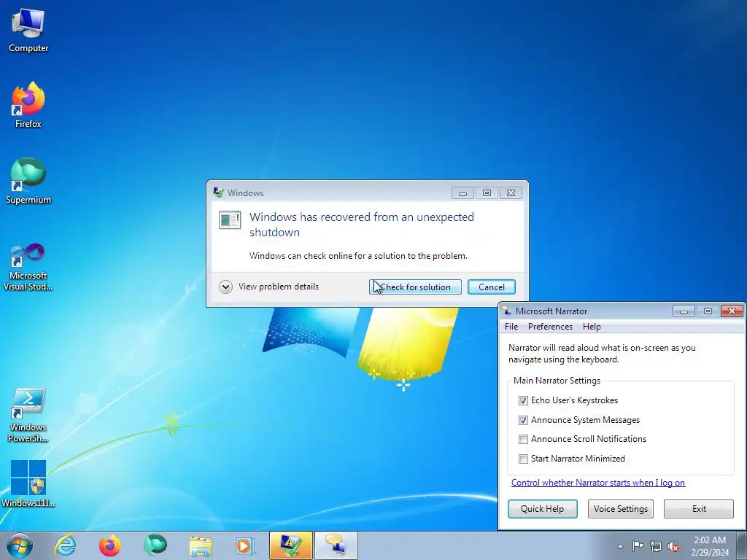Open Narrator Voice Settings

point(620,508)
